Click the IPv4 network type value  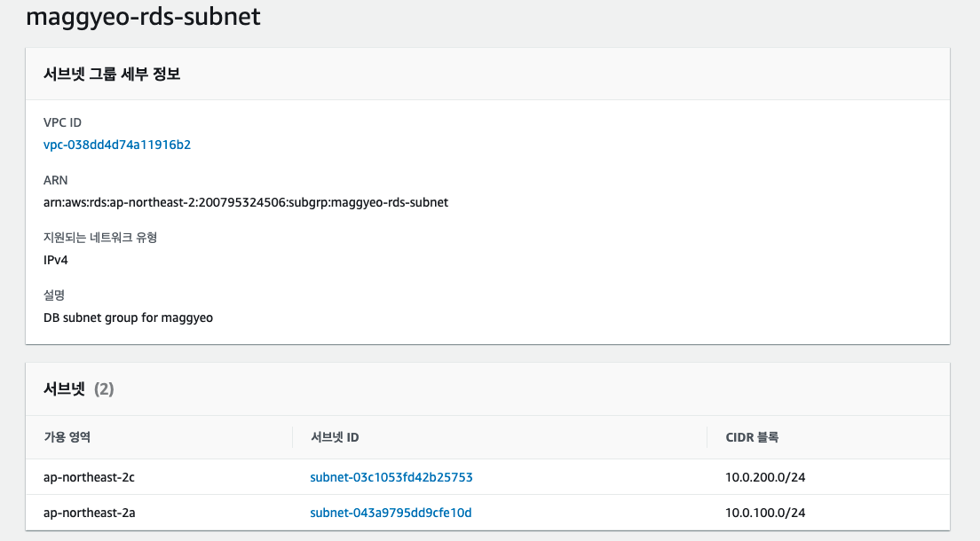[57, 260]
